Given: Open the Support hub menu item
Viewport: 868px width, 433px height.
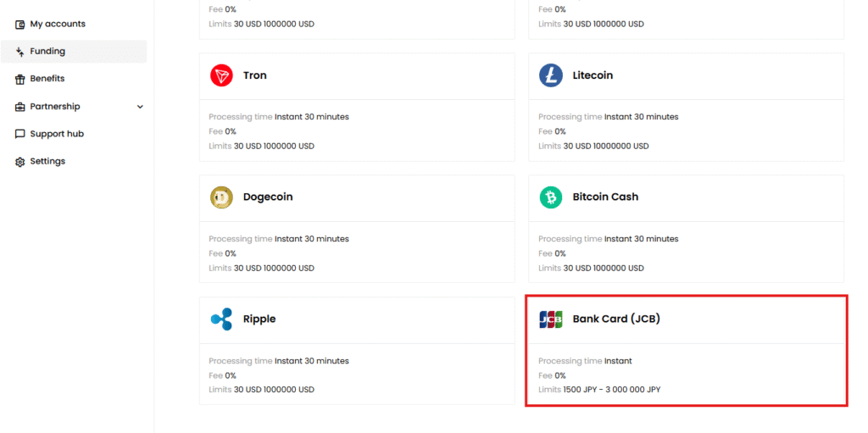Looking at the screenshot, I should click(x=57, y=134).
